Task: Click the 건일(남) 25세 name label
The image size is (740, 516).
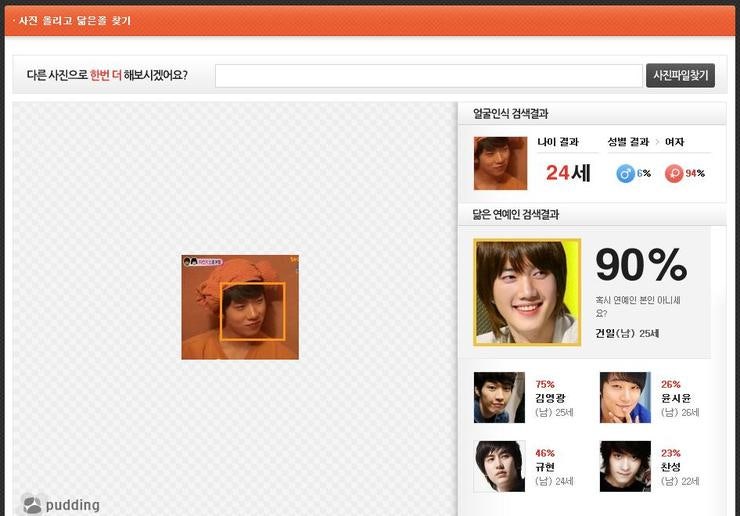Action: click(x=627, y=333)
